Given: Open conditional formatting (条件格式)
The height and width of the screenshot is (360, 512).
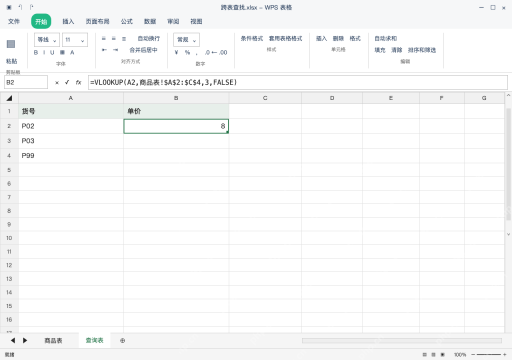Looking at the screenshot, I should click(x=252, y=39).
